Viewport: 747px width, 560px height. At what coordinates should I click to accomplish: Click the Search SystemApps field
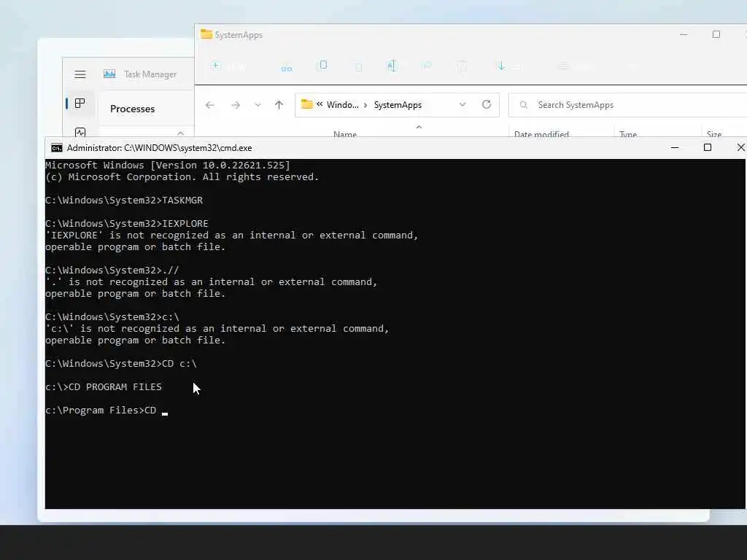627,105
